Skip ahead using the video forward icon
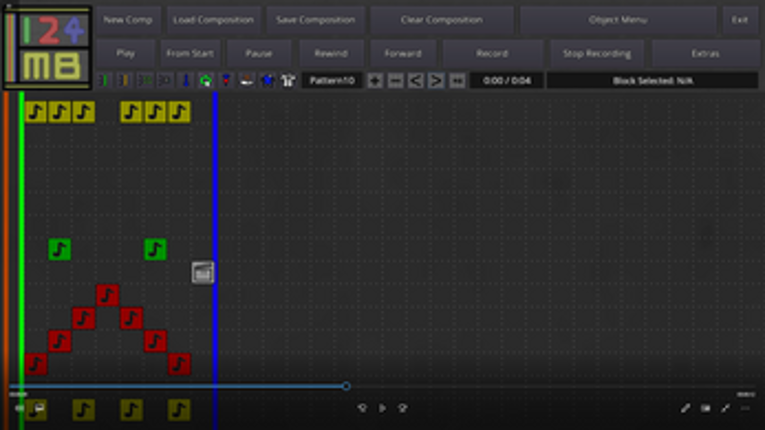The width and height of the screenshot is (765, 430). tap(403, 408)
